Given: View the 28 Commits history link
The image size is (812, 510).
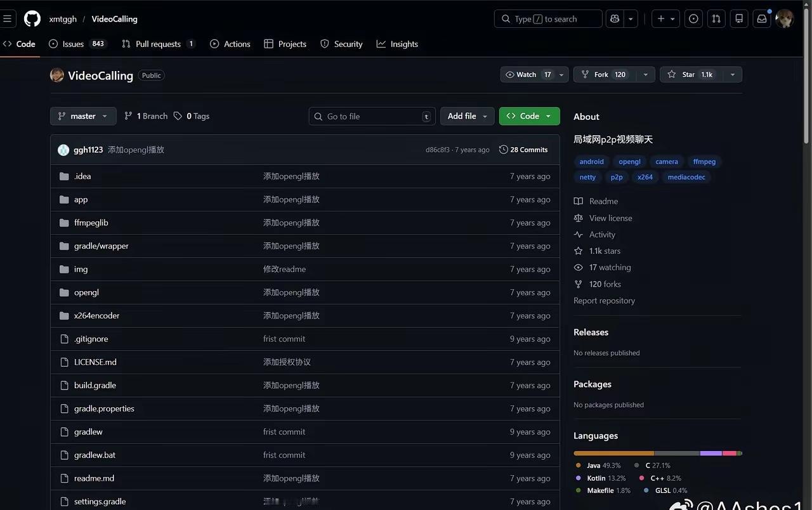Looking at the screenshot, I should tap(523, 150).
